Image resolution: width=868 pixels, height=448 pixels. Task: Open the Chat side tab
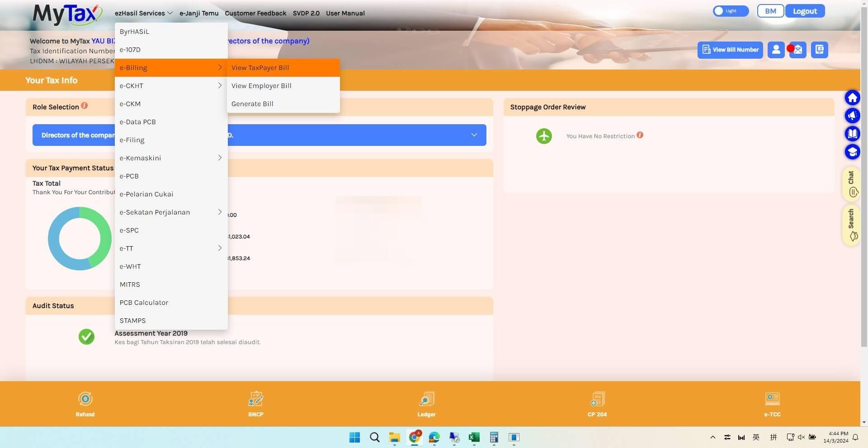point(852,184)
